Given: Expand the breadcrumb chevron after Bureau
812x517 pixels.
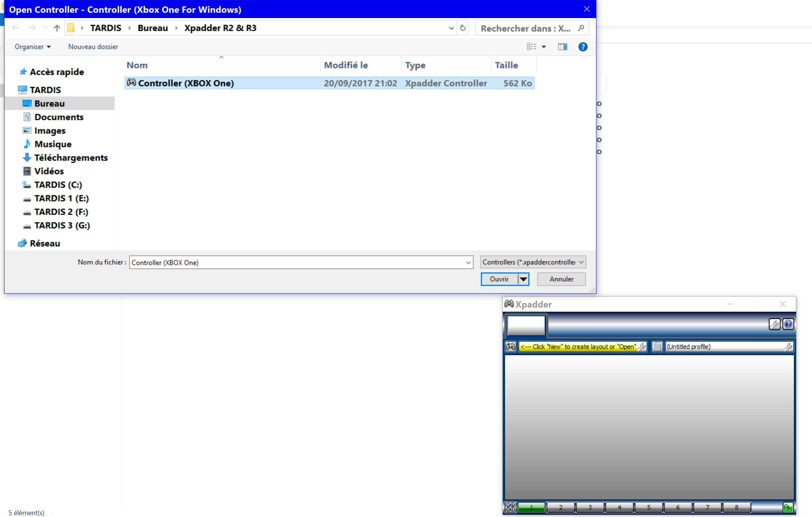Looking at the screenshot, I should click(176, 28).
